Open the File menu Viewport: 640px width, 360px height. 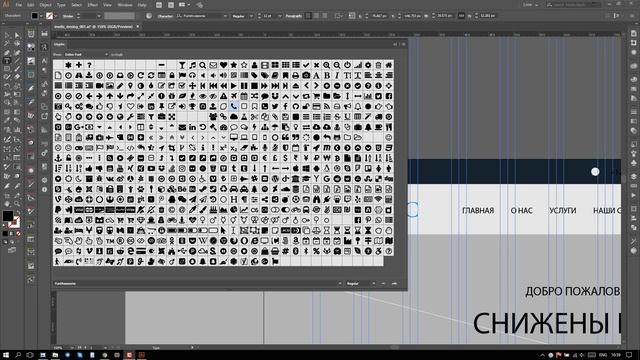point(19,5)
